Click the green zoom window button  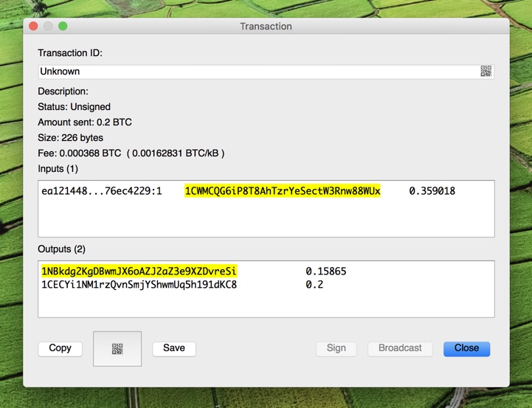63,26
